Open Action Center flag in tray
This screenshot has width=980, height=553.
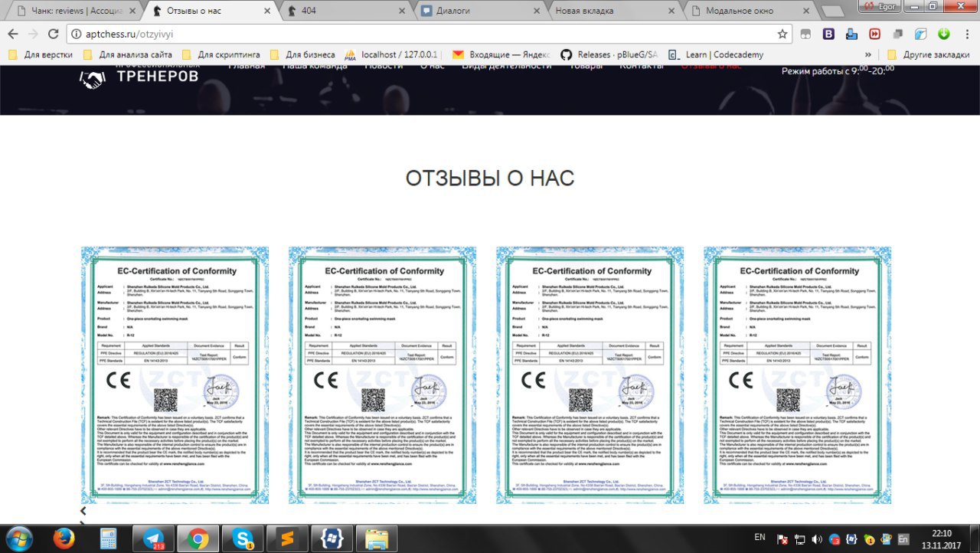point(782,539)
